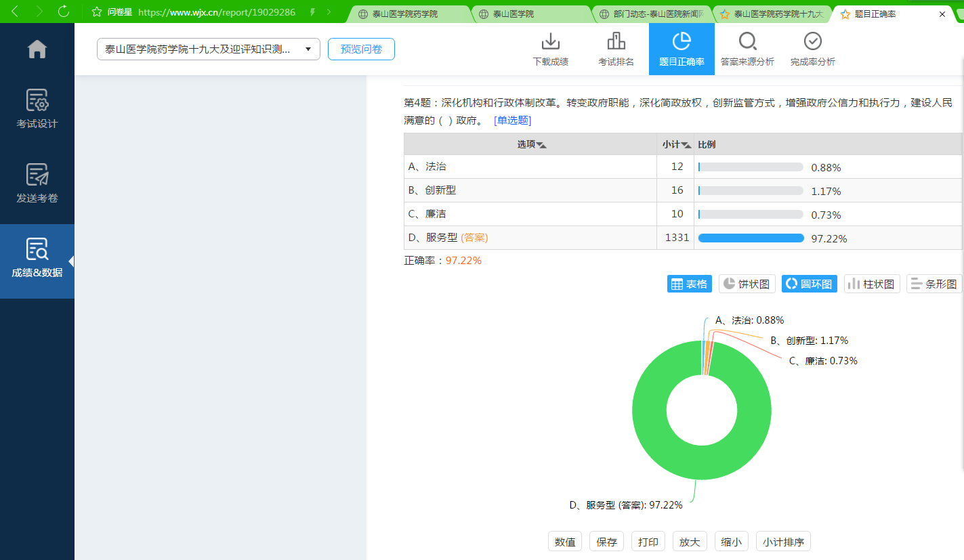The height and width of the screenshot is (560, 964).
Task: Open 考试设计 exam design panel
Action: pos(37,109)
